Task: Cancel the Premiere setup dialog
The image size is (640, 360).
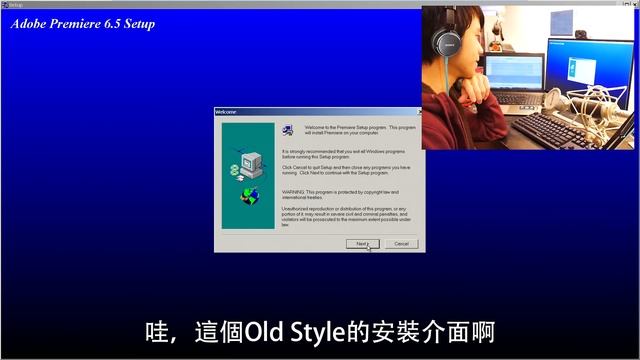Action: (x=402, y=244)
